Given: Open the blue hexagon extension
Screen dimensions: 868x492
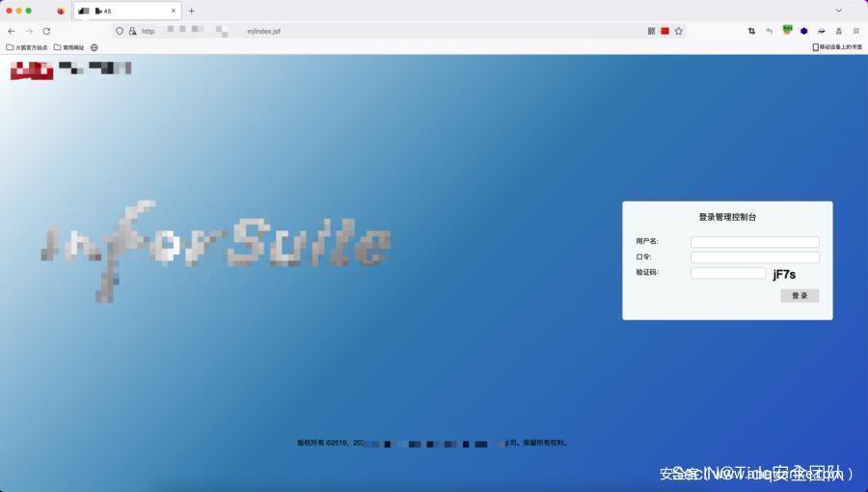Looking at the screenshot, I should [x=803, y=31].
